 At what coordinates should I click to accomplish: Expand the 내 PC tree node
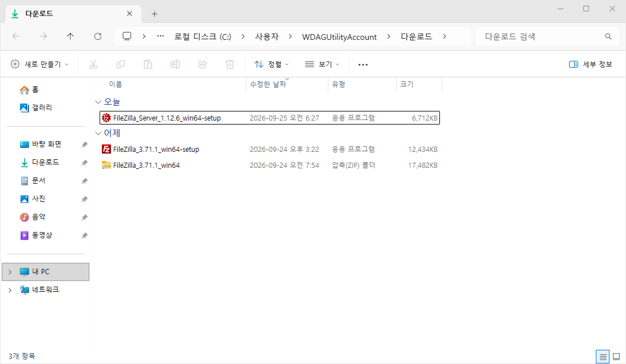[10, 272]
